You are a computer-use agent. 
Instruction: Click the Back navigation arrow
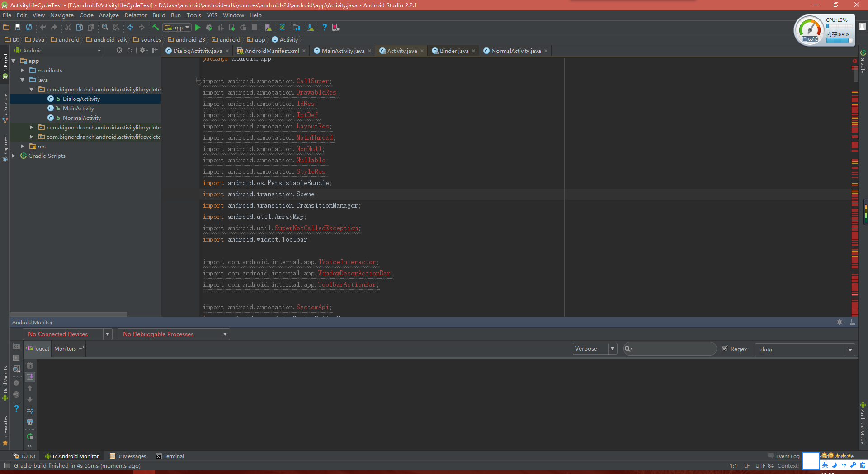(130, 28)
